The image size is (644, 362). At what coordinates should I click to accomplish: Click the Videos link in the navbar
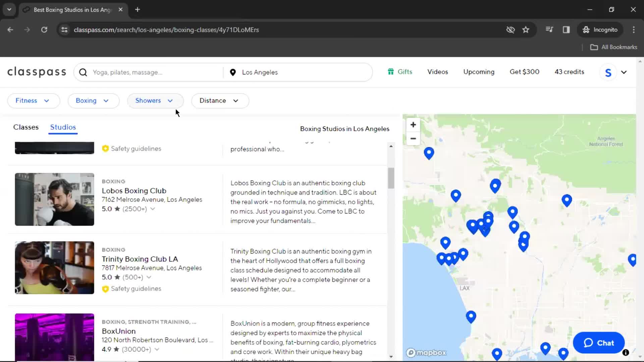(437, 72)
